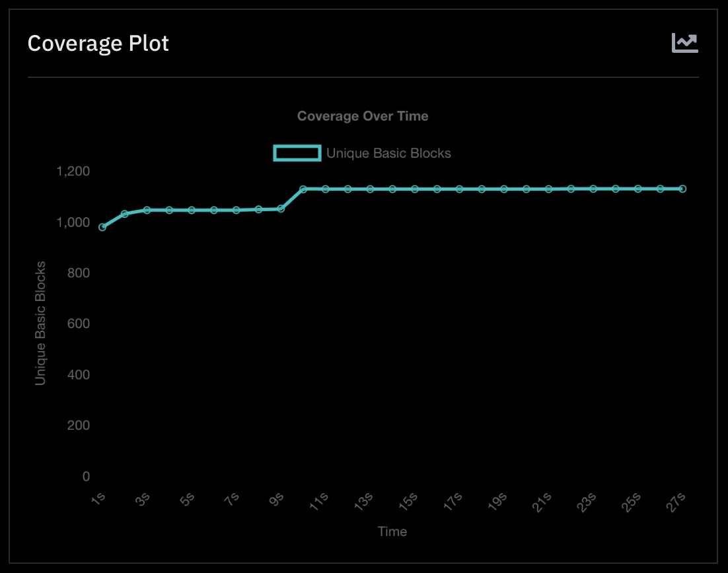Select the data point at 11s

pyautogui.click(x=326, y=189)
